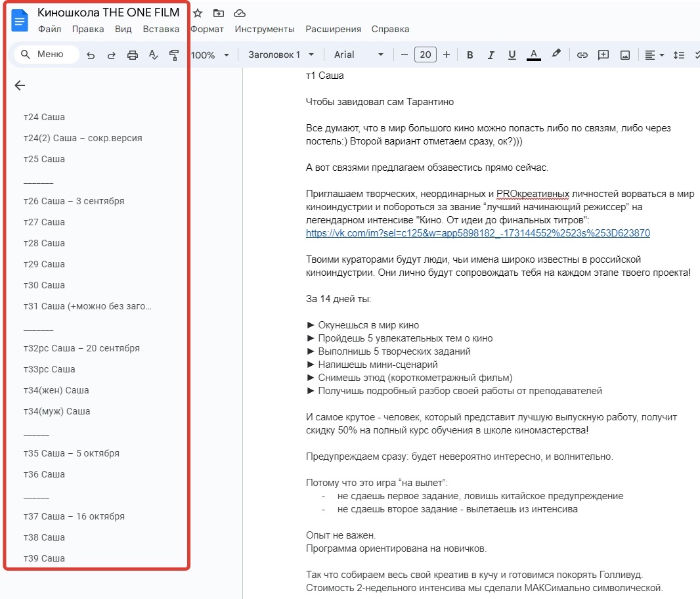Toggle bold formatting
Image resolution: width=700 pixels, height=599 pixels.
[470, 55]
